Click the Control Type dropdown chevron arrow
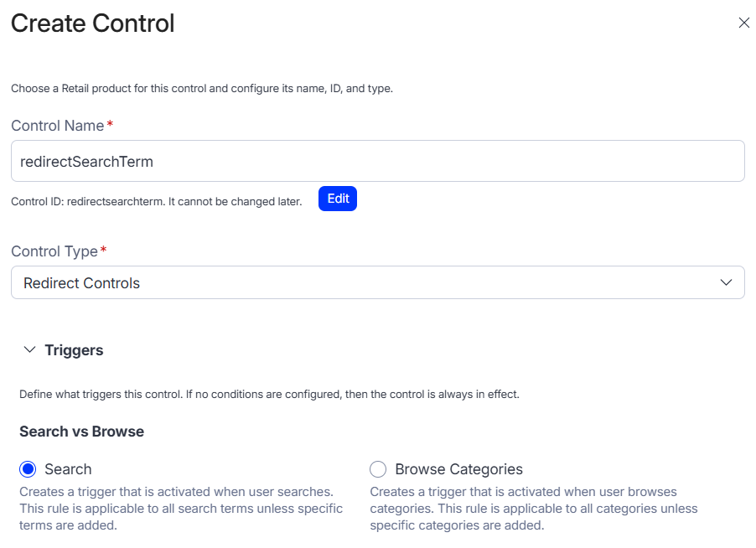Screen dimensions: 756x548 pyautogui.click(x=727, y=283)
